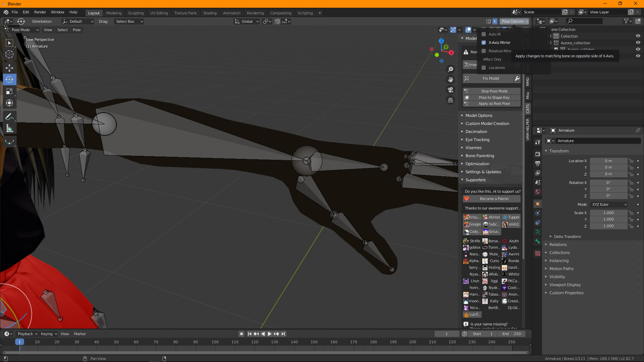Click the zoom magnifier viewport icon

450,69
